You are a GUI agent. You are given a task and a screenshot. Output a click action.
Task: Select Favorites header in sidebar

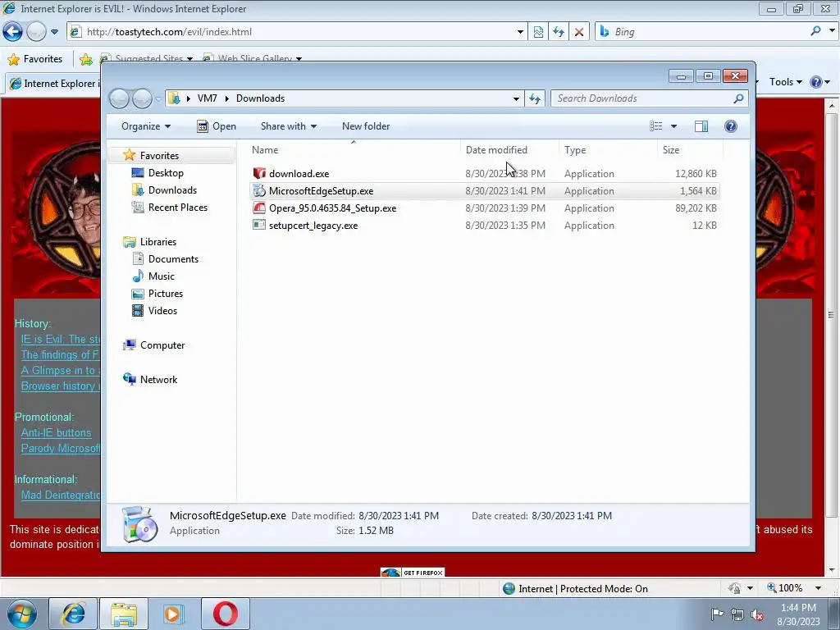tap(159, 155)
